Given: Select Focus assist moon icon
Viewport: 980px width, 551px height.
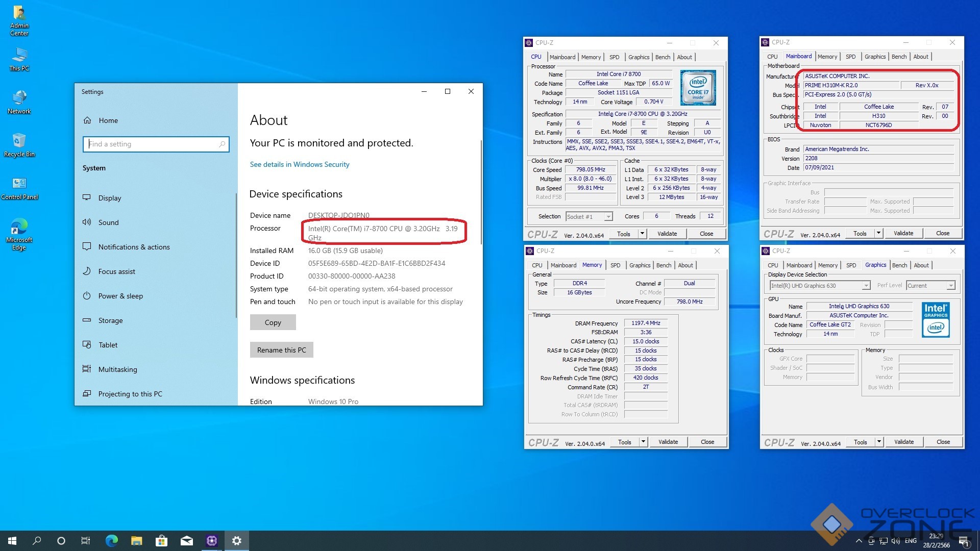Looking at the screenshot, I should click(87, 271).
